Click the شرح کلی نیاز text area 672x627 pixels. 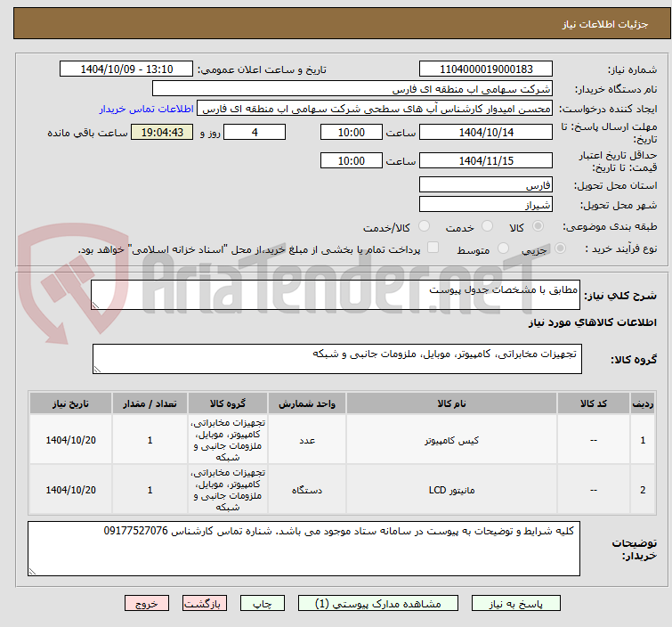click(336, 295)
